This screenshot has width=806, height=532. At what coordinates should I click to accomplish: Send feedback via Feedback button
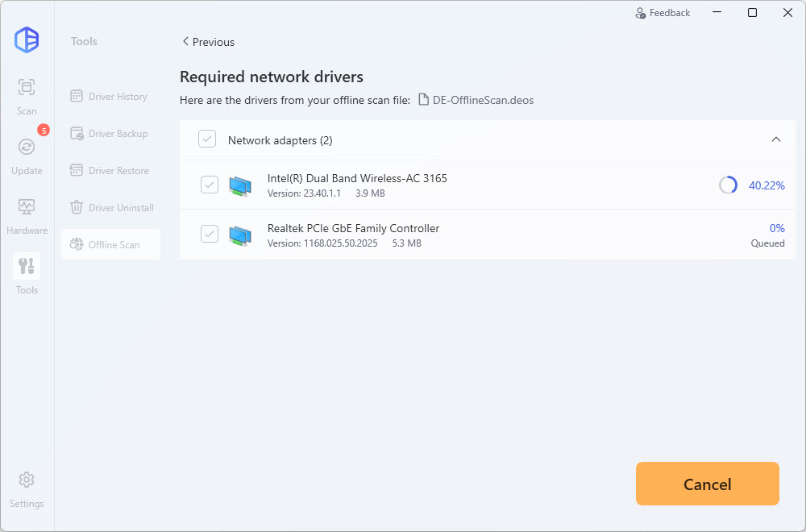663,13
